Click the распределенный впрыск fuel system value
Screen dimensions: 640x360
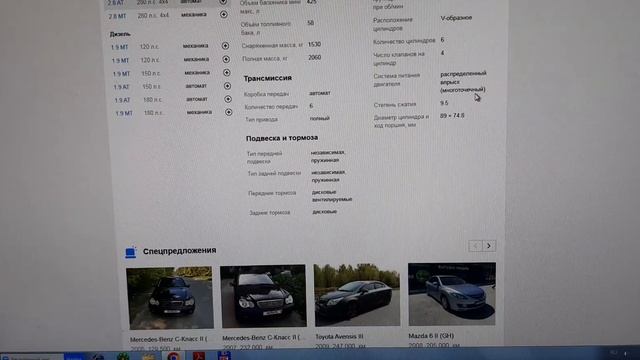pyautogui.click(x=463, y=81)
